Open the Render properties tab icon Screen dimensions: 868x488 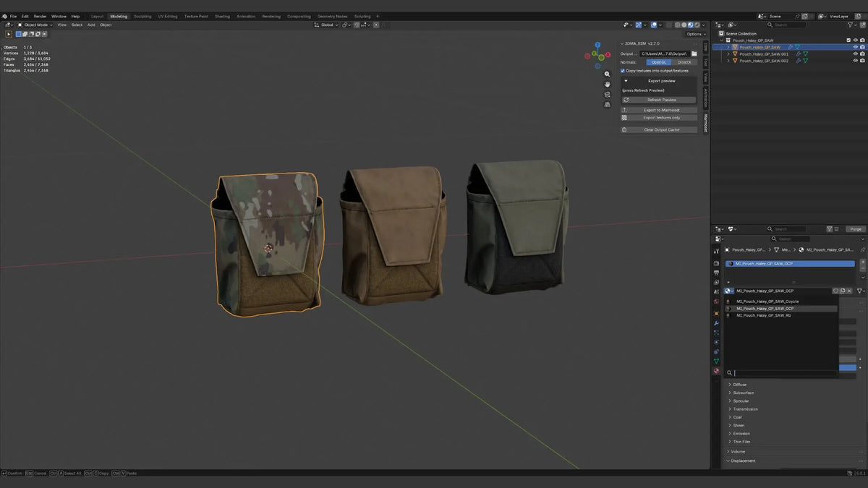[x=716, y=263]
